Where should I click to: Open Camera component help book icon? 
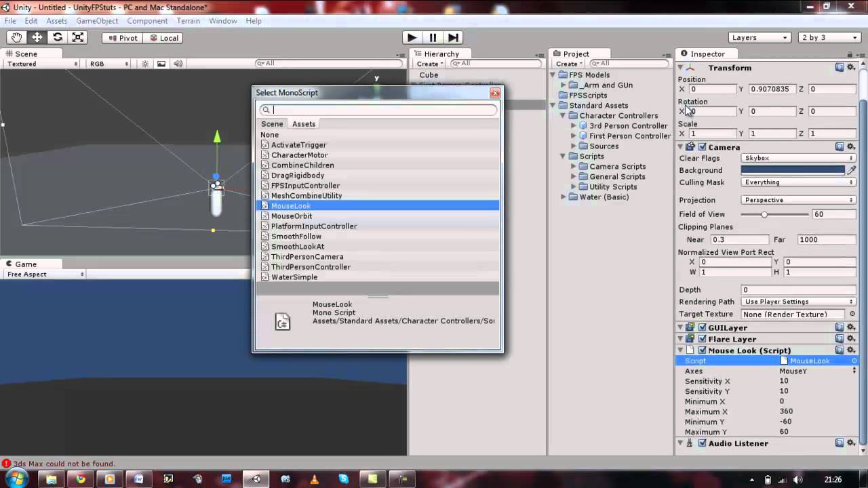pyautogui.click(x=840, y=146)
